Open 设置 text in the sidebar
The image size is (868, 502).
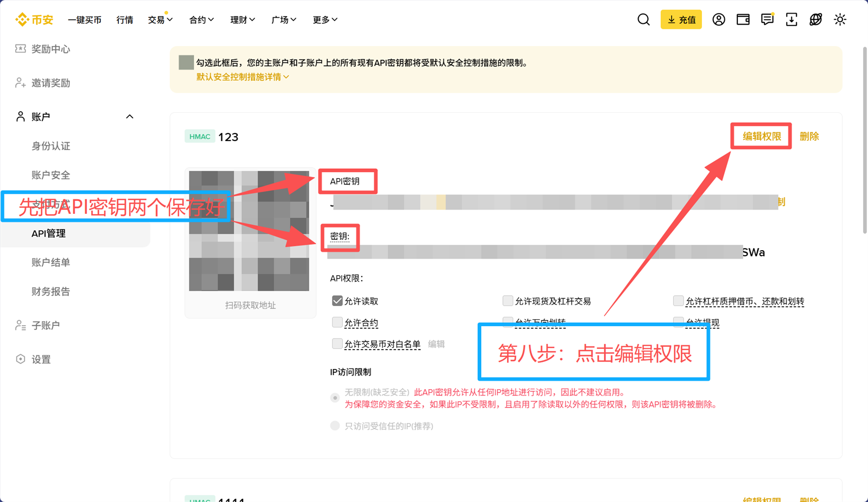[x=41, y=359]
